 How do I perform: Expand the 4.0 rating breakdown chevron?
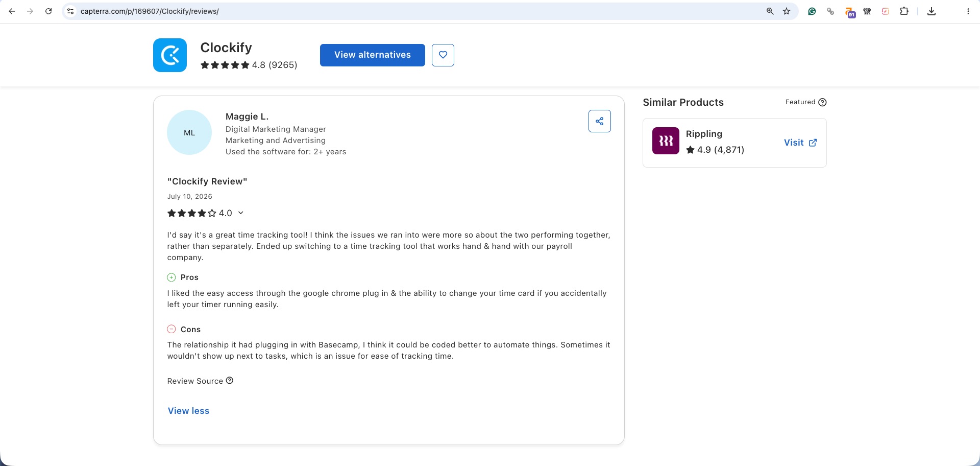[x=241, y=213]
